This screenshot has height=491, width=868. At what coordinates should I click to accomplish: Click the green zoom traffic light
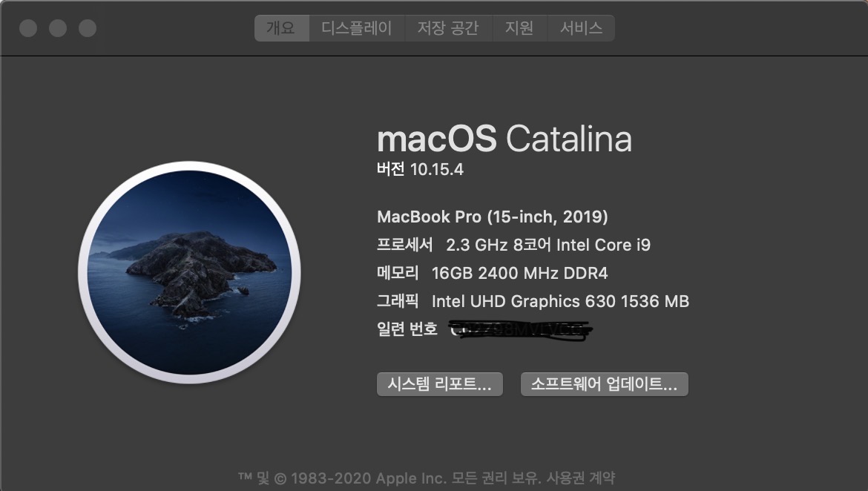(87, 27)
